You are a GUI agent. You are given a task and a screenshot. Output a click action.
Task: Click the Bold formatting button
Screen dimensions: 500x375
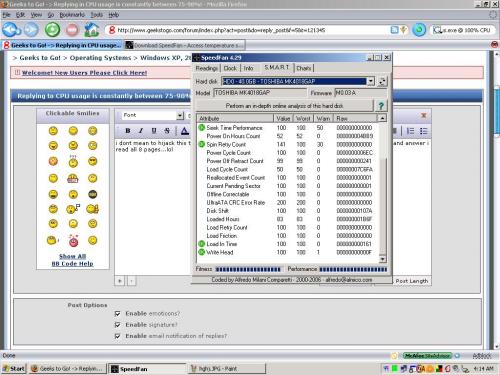[x=128, y=131]
